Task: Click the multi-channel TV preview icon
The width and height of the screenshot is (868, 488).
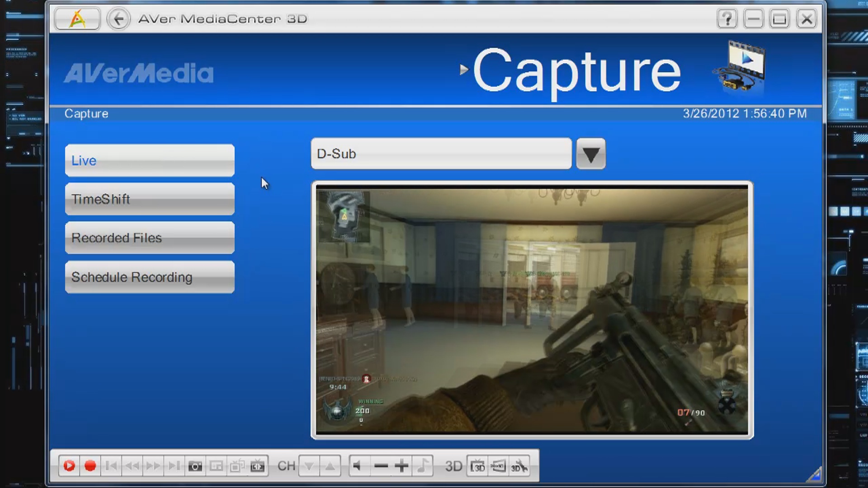Action: [x=237, y=466]
